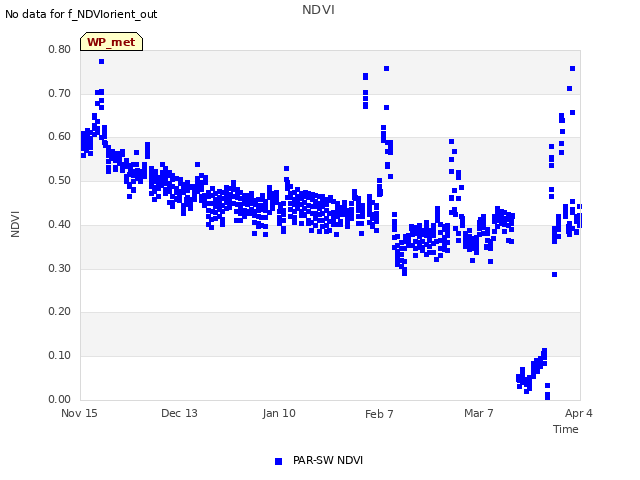This screenshot has width=640, height=480.
Task: Click the WP_met site label badge
Action: tap(111, 42)
